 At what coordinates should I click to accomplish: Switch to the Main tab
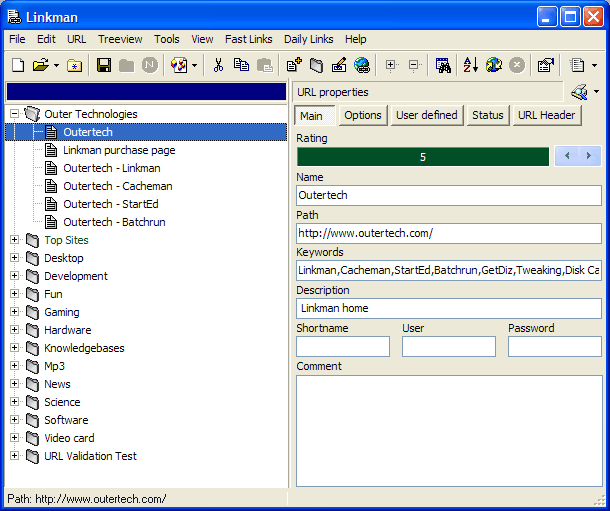pos(314,116)
